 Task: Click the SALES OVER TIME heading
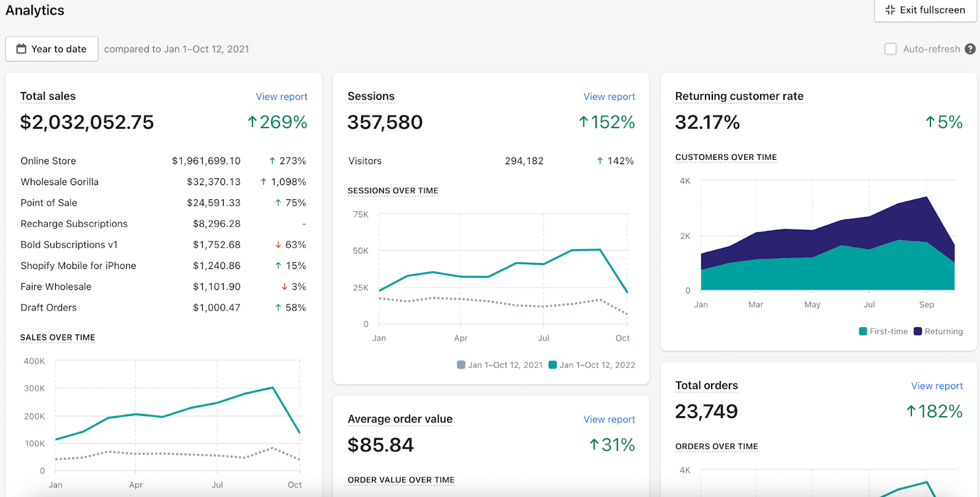coord(58,338)
